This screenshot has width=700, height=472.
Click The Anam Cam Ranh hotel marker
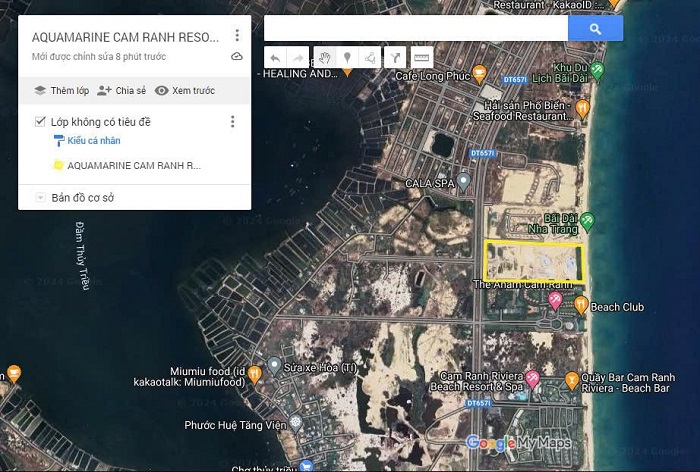pos(555,300)
